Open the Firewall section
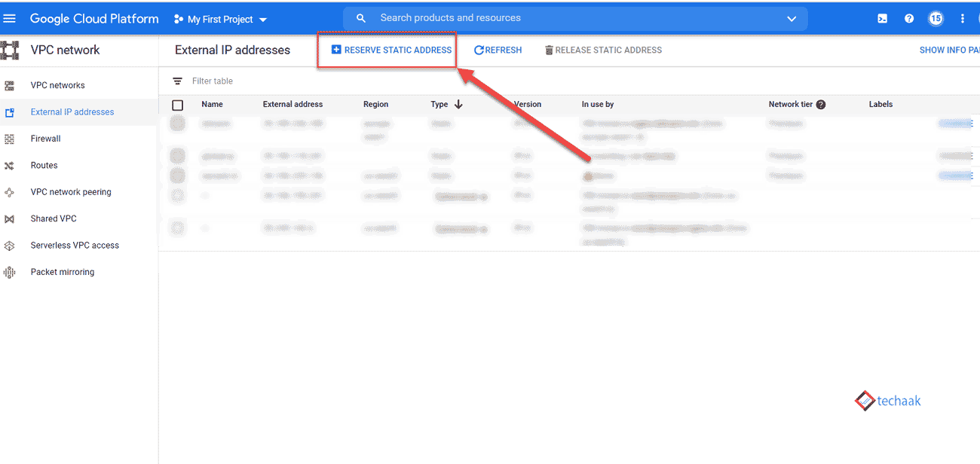Screen dimensions: 980x464 click(x=46, y=139)
